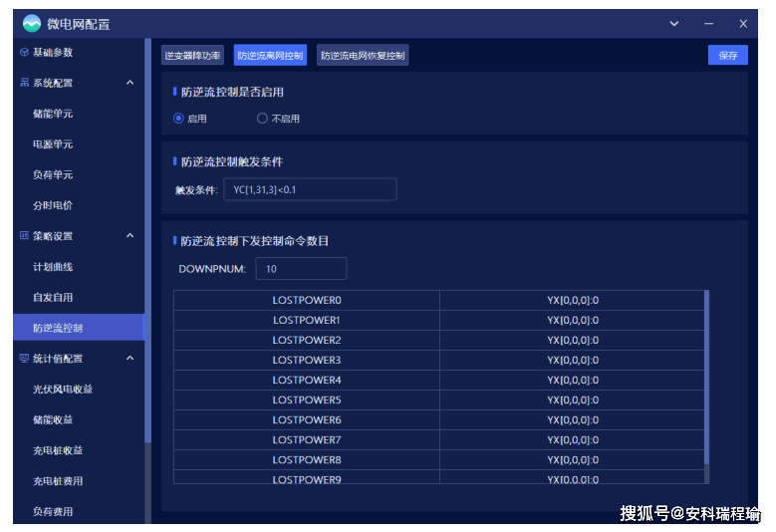Click the 统计值配置 sidebar icon
Image resolution: width=776 pixels, height=532 pixels.
[x=24, y=359]
